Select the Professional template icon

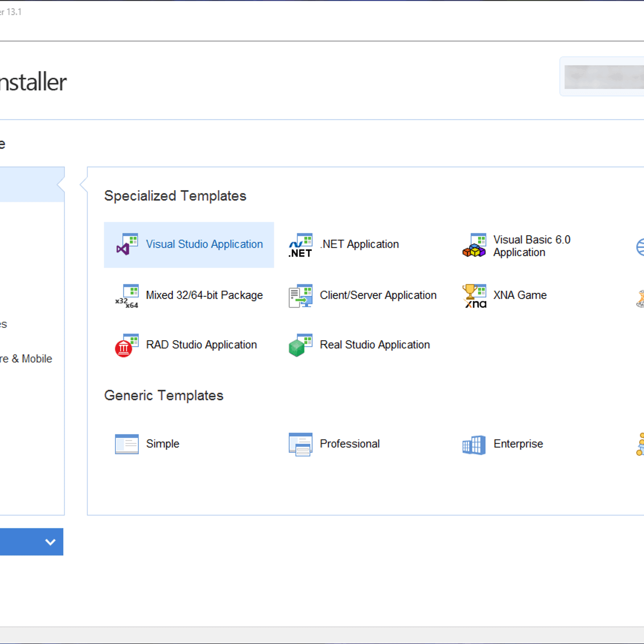tap(300, 444)
